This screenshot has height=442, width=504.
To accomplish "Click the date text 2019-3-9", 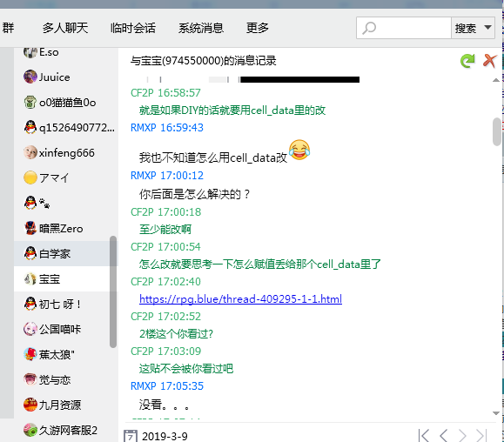I will [x=165, y=436].
